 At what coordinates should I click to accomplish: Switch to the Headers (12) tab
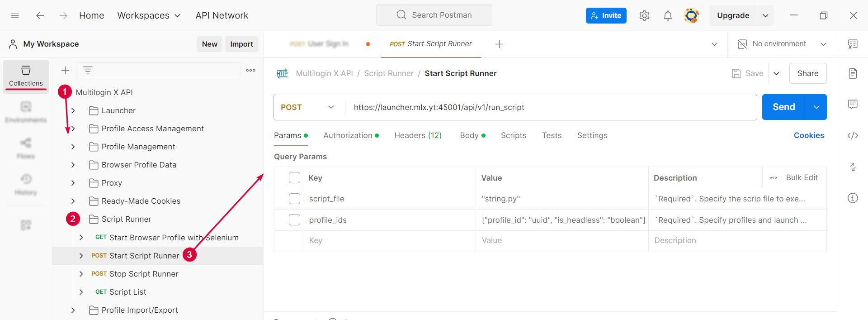tap(418, 135)
